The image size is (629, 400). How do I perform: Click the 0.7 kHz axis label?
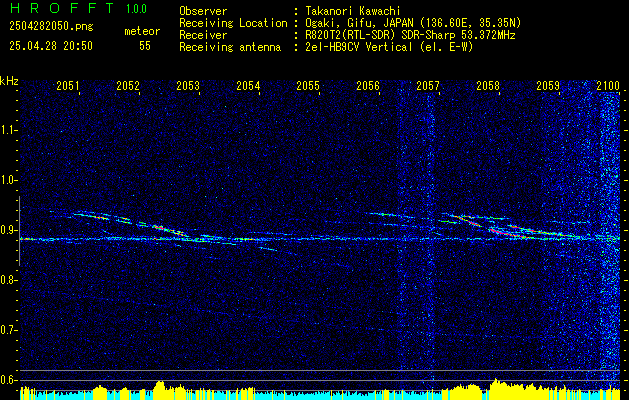[8, 330]
